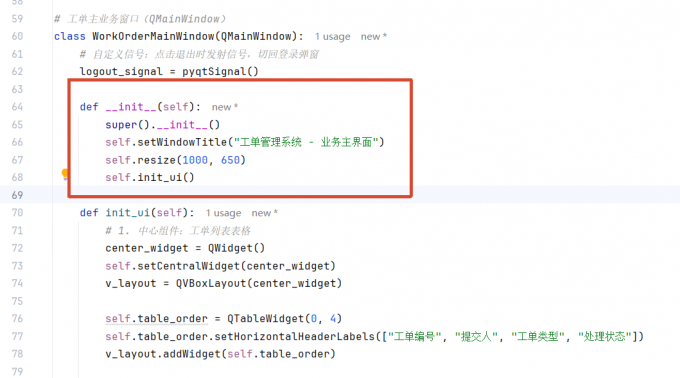Screen dimensions: 680x378
Task: Click the setWindowTitle method call
Action: 182,142
